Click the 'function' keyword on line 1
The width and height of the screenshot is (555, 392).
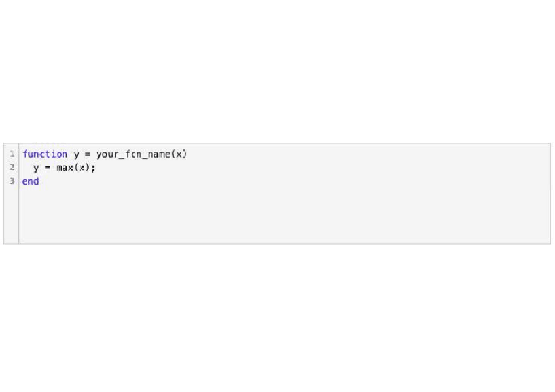coord(45,154)
